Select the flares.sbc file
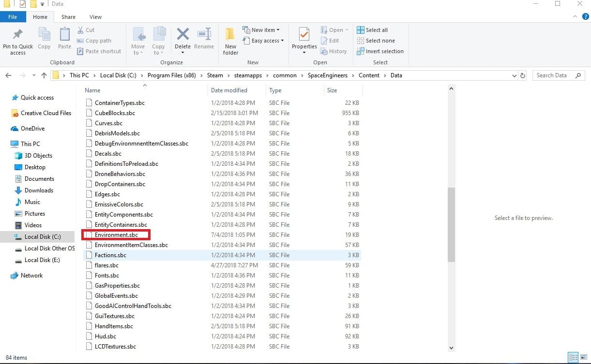This screenshot has width=591, height=364. (106, 265)
